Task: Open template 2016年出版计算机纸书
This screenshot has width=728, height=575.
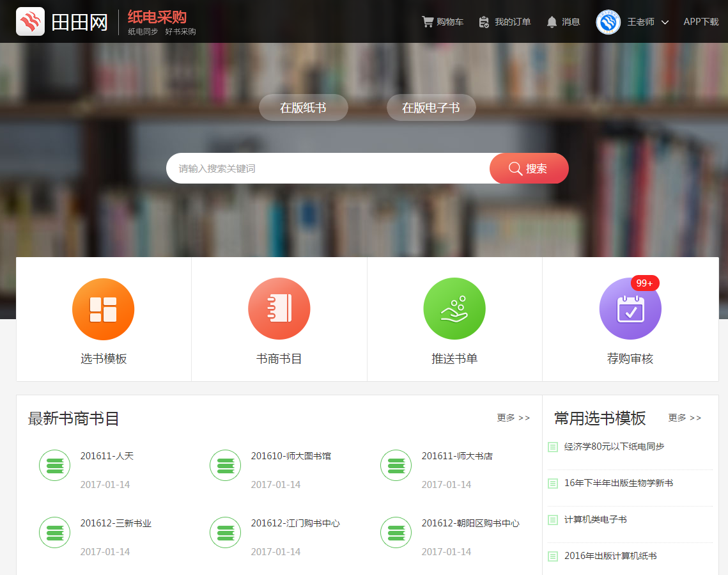Action: point(610,556)
